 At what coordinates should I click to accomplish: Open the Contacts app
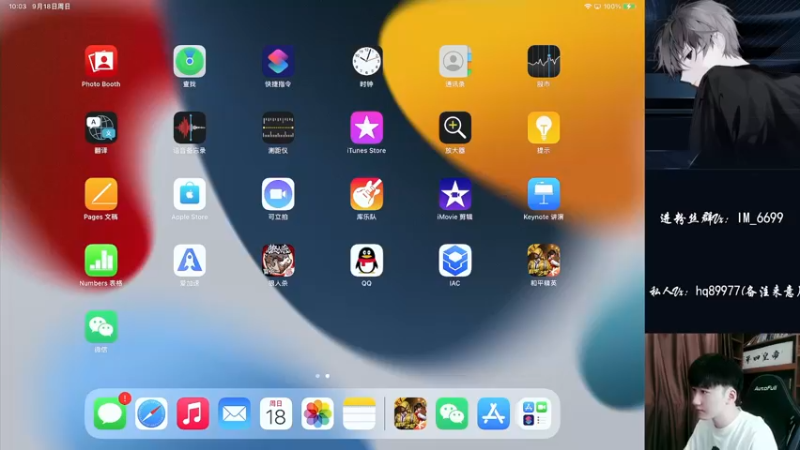[455, 61]
